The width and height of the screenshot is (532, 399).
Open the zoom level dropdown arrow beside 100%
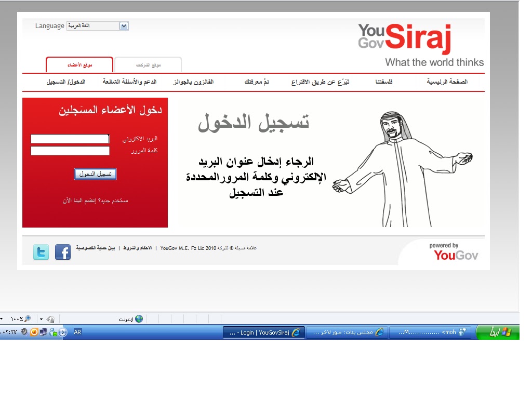click(x=2, y=319)
